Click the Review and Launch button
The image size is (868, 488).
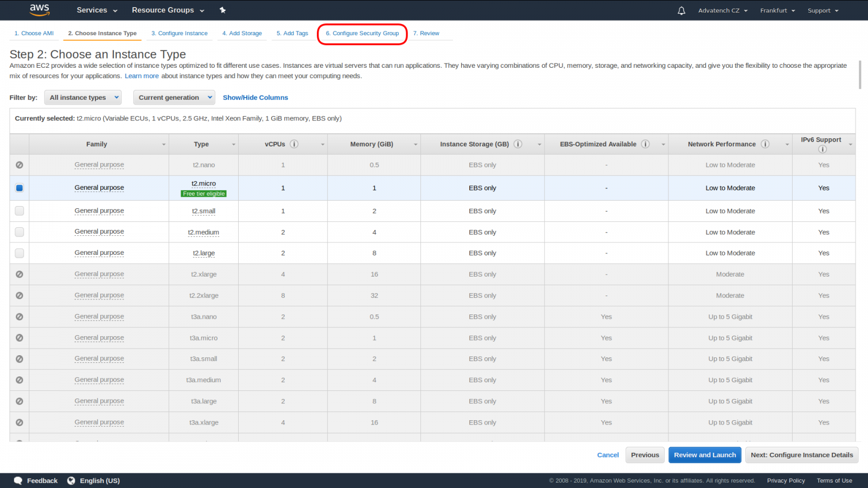(705, 455)
